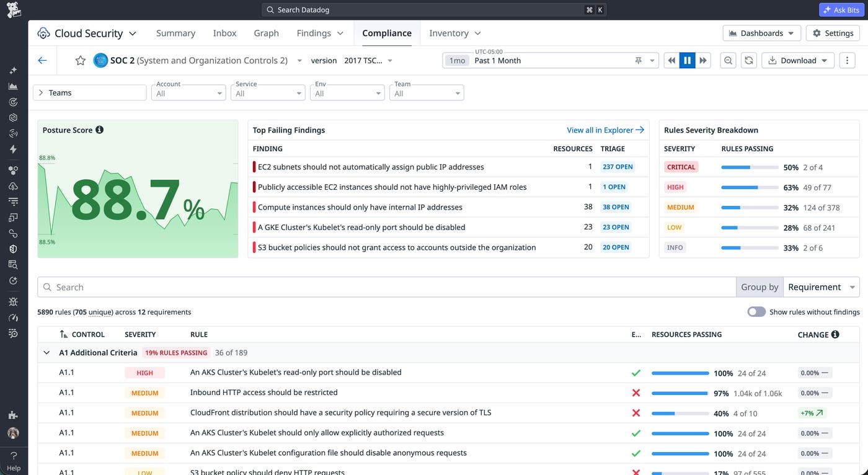Refresh the compliance data
The image size is (868, 475).
[x=749, y=60]
